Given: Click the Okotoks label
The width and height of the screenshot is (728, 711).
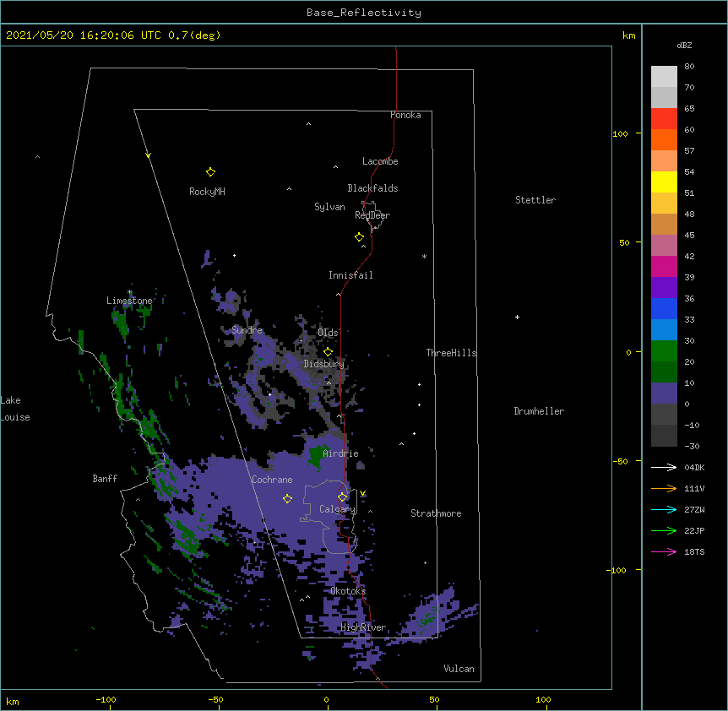Looking at the screenshot, I should pos(348,591).
